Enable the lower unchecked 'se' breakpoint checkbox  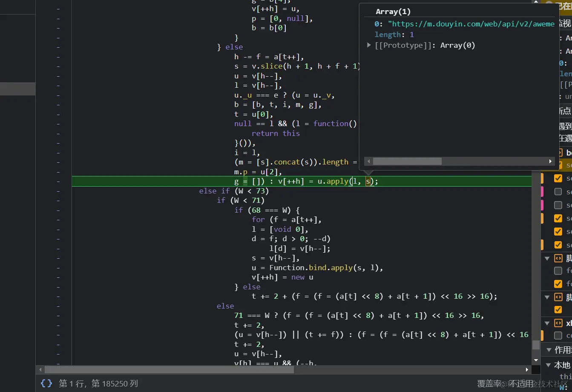click(x=558, y=205)
